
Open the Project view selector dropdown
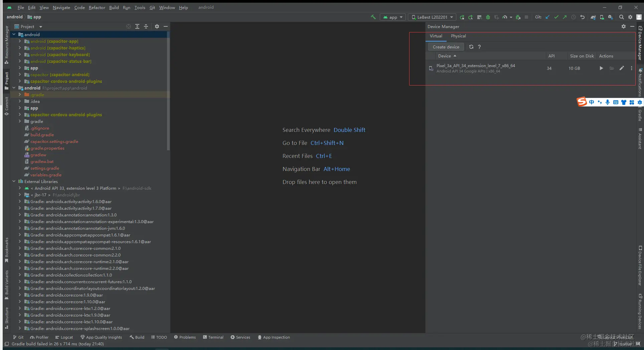[x=28, y=27]
